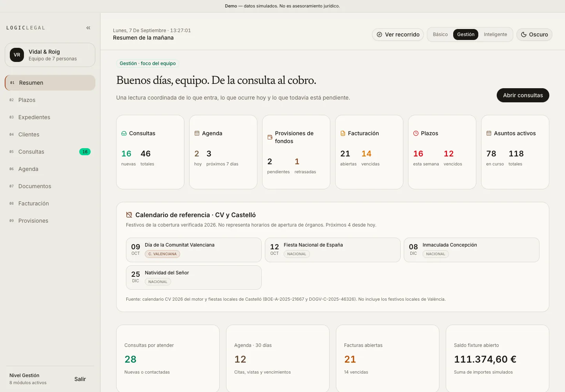The width and height of the screenshot is (565, 392).
Task: Open Facturación in the sidebar
Action: click(x=50, y=203)
